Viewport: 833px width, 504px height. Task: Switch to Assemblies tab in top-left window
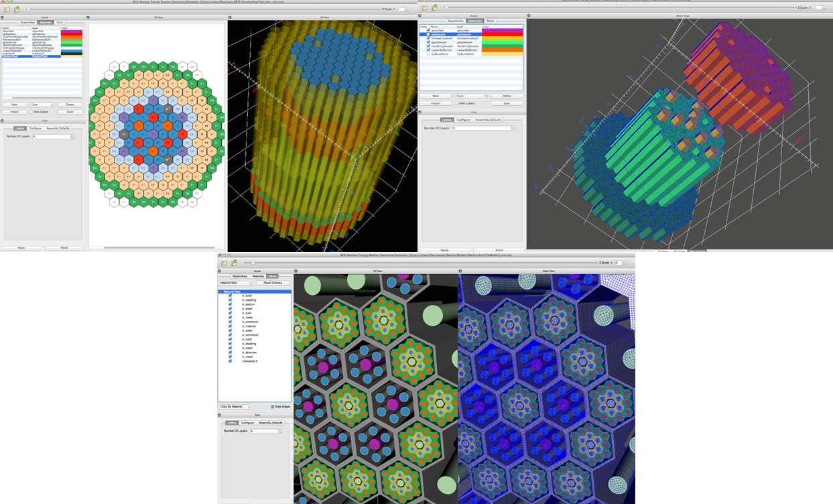[27, 22]
